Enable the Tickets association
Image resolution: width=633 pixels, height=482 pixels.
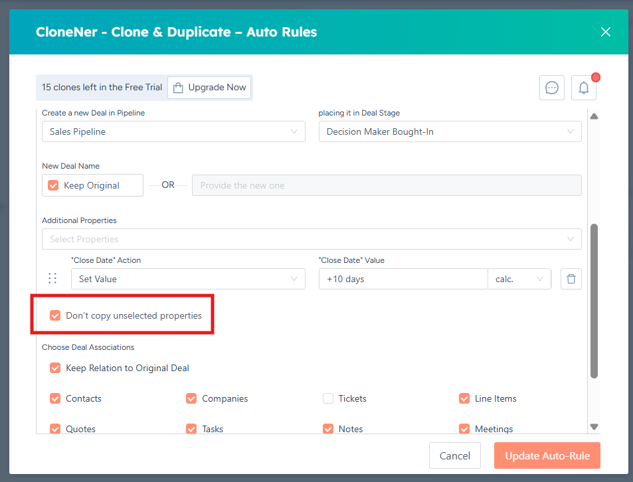coord(328,398)
